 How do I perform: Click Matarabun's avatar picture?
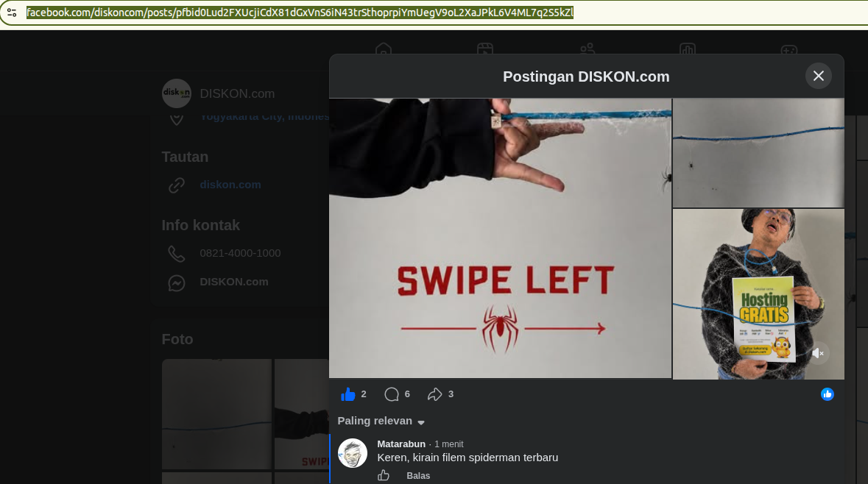(353, 453)
